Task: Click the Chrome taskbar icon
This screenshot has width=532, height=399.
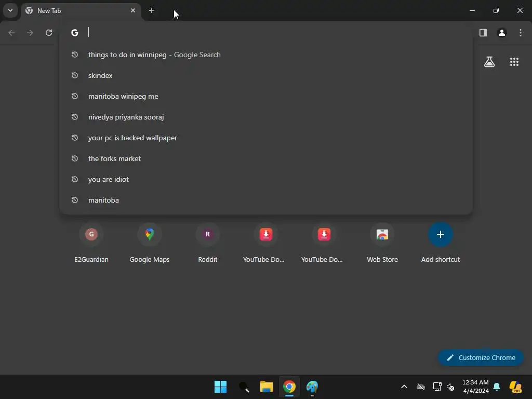Action: 289,387
